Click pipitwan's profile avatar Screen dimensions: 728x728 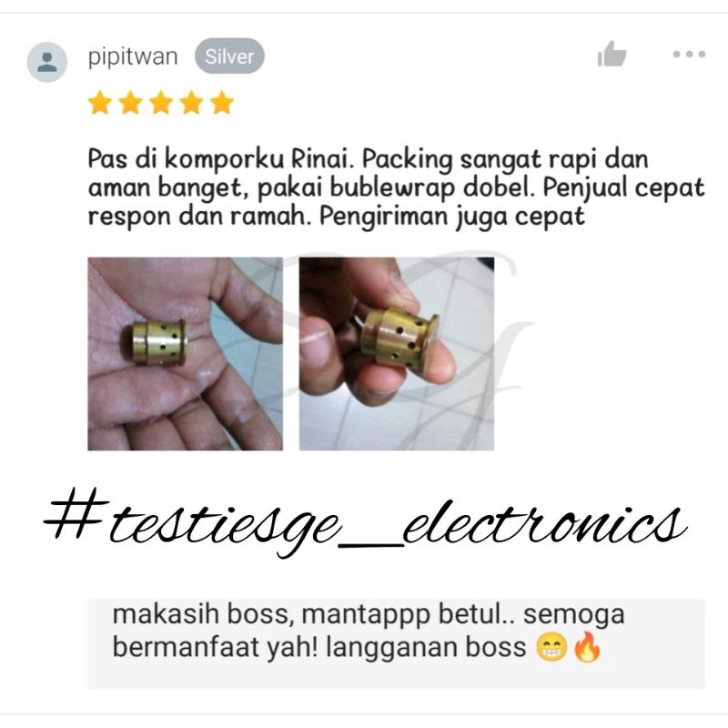47,62
